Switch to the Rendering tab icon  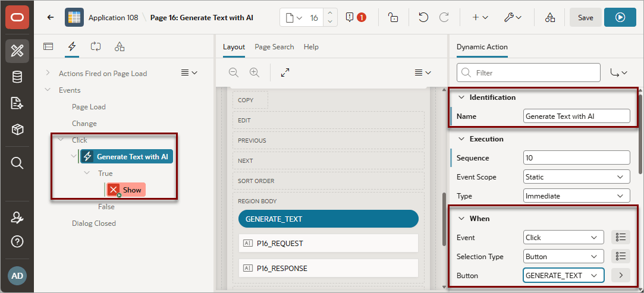click(x=49, y=46)
